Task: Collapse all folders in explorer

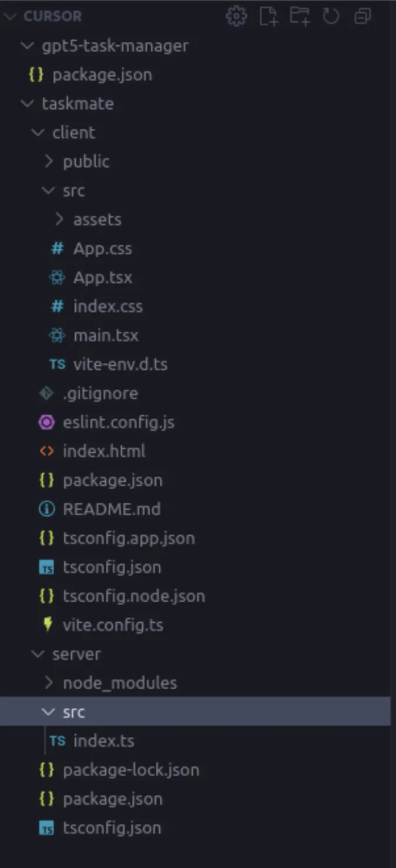Action: click(363, 16)
